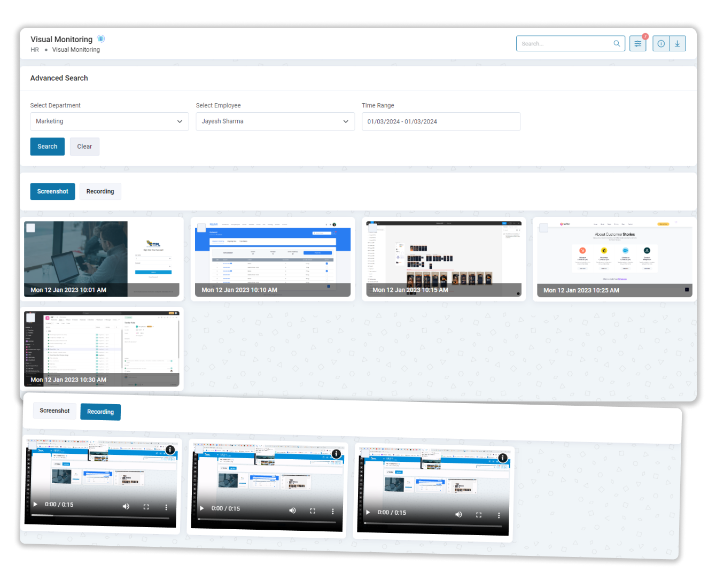Click the Clear button
Viewport: 716px width, 588px height.
click(x=84, y=146)
